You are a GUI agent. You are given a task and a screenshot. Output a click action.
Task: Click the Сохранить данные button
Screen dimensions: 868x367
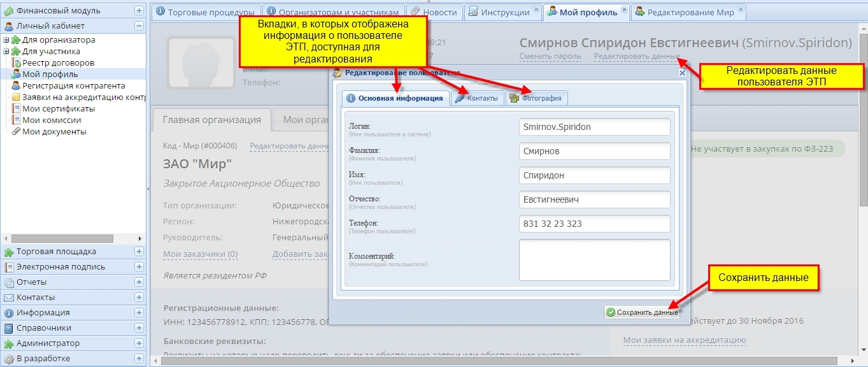tap(642, 312)
